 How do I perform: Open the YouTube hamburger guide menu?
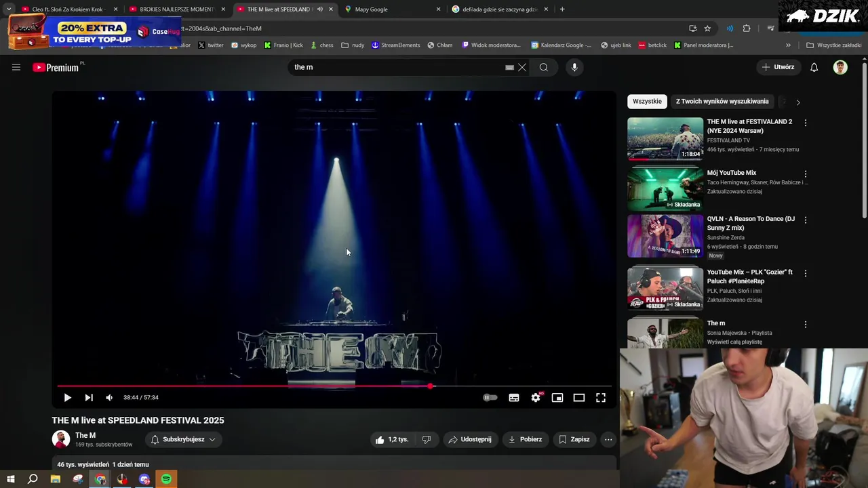click(16, 67)
